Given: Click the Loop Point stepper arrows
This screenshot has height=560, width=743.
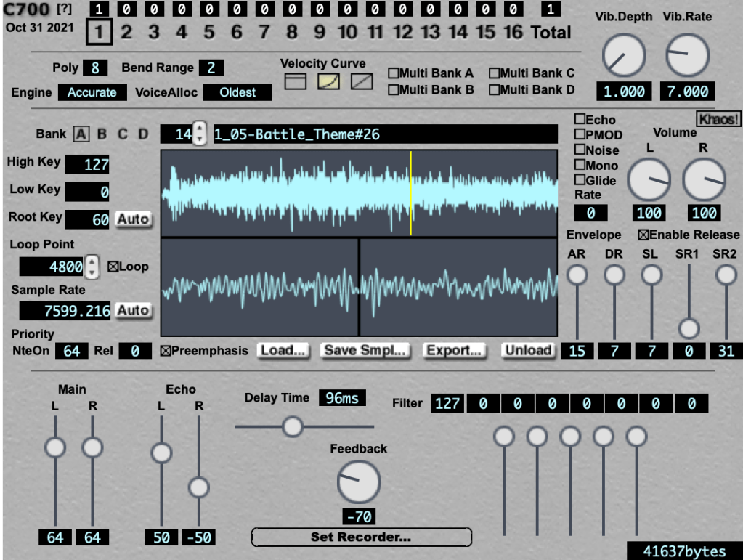Looking at the screenshot, I should click(x=92, y=267).
